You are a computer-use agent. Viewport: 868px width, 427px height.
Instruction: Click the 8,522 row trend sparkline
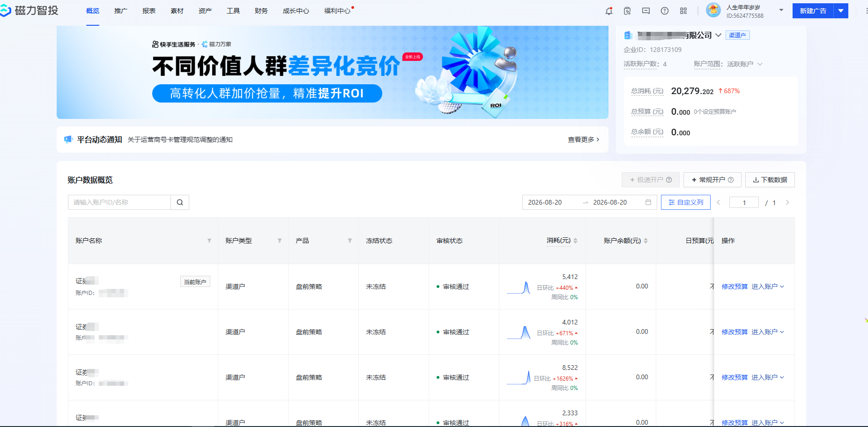(x=519, y=378)
